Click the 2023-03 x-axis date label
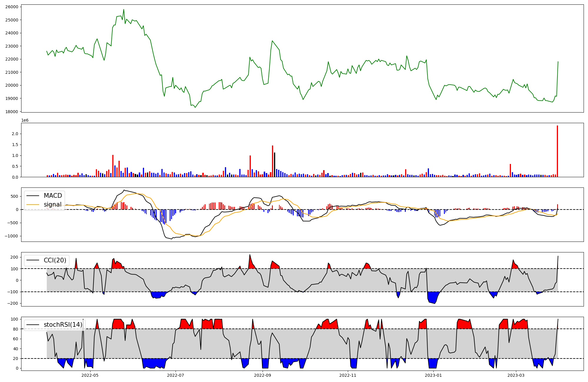The width and height of the screenshot is (588, 382). point(516,375)
